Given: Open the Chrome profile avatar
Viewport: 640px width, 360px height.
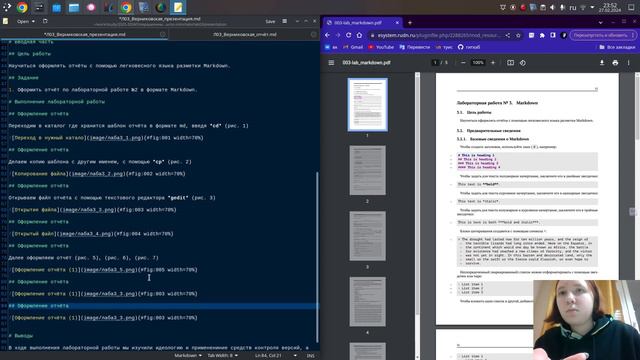Looking at the screenshot, I should tap(564, 36).
